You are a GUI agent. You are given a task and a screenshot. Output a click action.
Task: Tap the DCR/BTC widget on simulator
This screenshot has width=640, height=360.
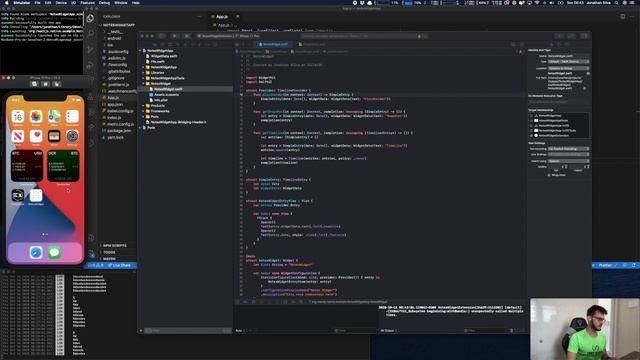point(63,166)
